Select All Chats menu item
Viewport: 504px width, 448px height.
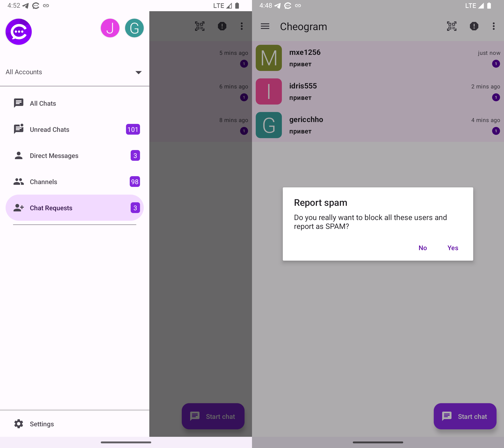coord(42,103)
